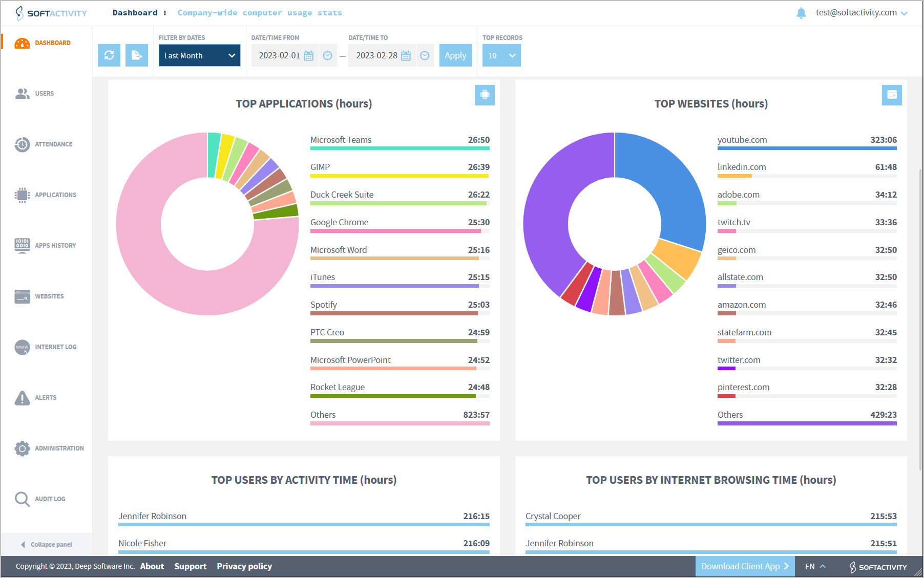Click the GIMP application row

tap(400, 170)
